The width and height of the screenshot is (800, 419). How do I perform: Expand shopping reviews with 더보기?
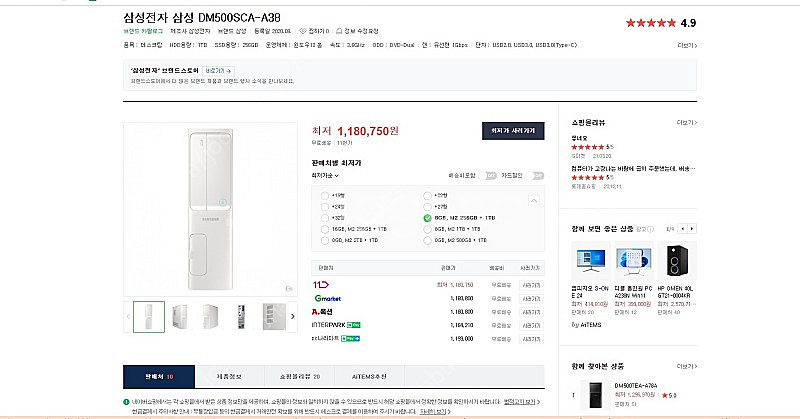[686, 122]
